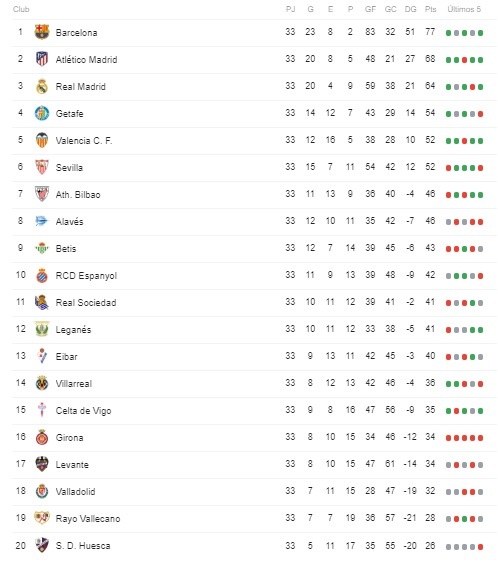Image resolution: width=498 pixels, height=569 pixels.
Task: Click the Villarreal club crest
Action: [x=42, y=383]
